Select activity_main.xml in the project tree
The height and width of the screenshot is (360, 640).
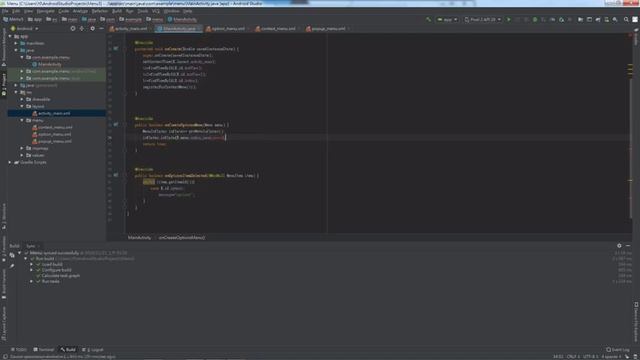click(54, 113)
